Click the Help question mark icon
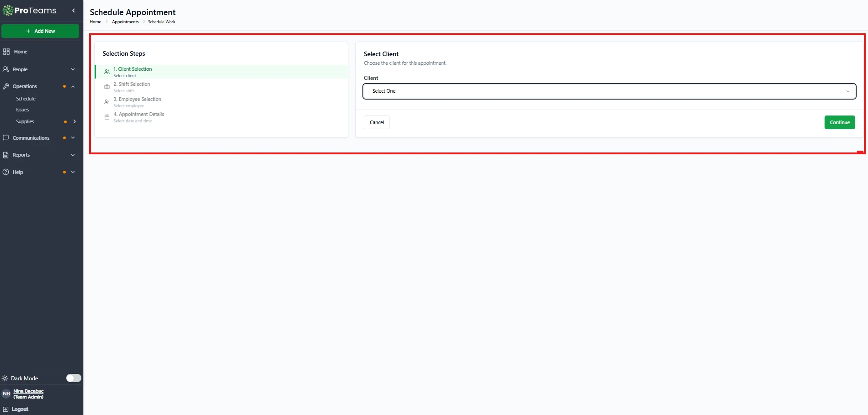 click(x=6, y=172)
